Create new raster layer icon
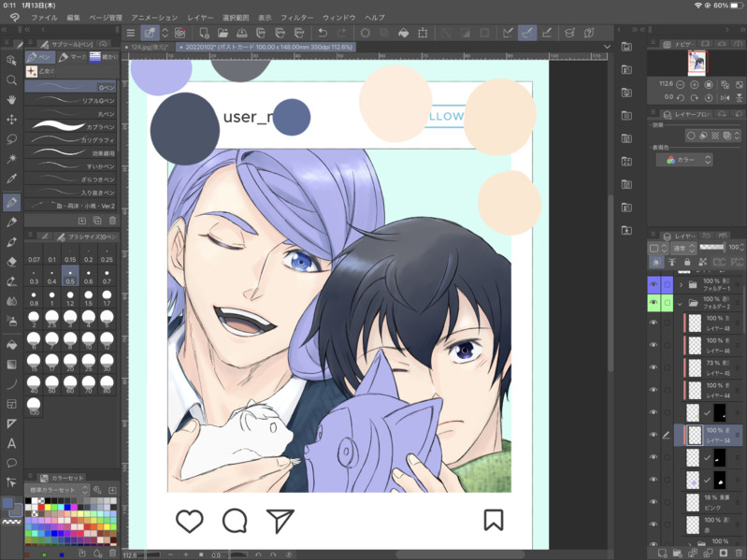 662,553
